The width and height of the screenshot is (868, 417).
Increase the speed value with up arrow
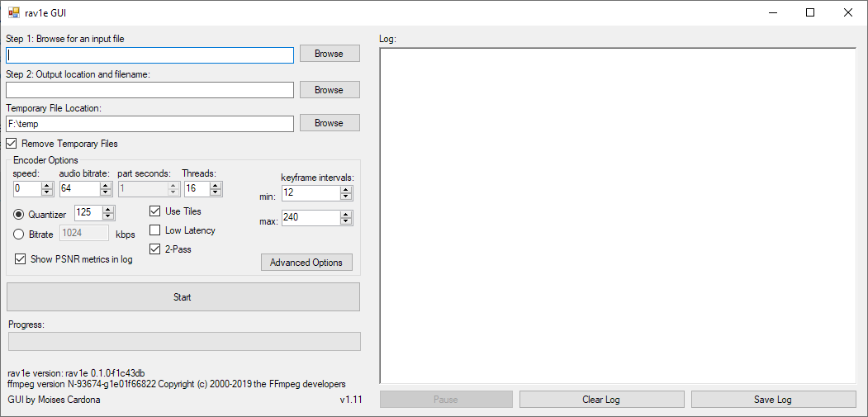click(47, 185)
